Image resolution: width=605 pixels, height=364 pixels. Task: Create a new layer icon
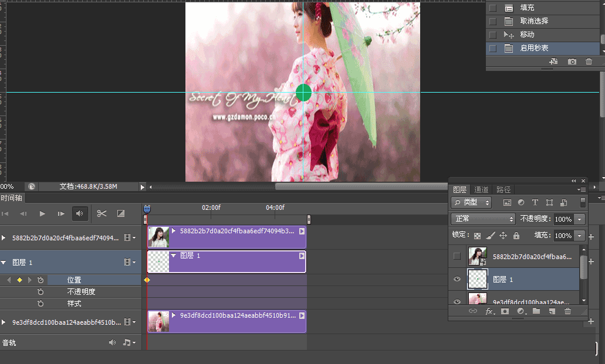[552, 311]
